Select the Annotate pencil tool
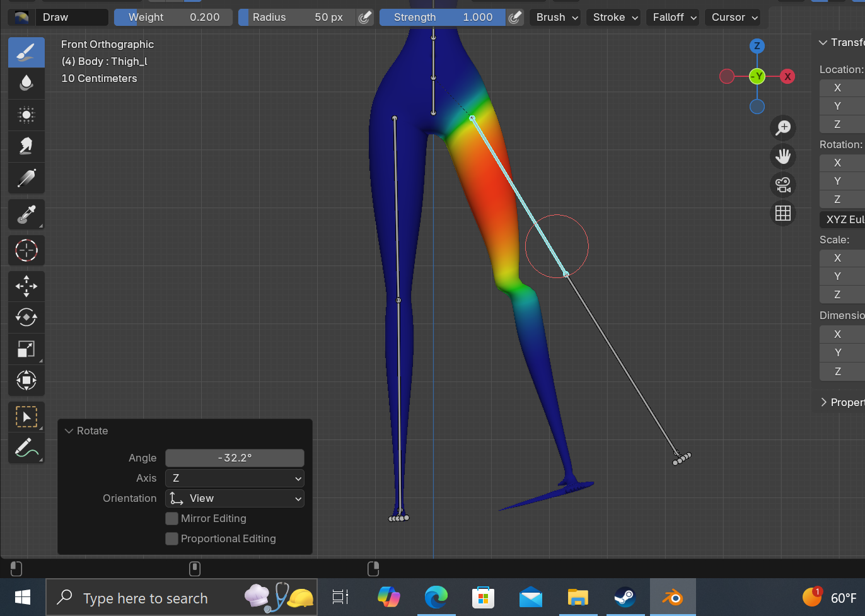Screen dimensions: 865x616 click(x=26, y=448)
